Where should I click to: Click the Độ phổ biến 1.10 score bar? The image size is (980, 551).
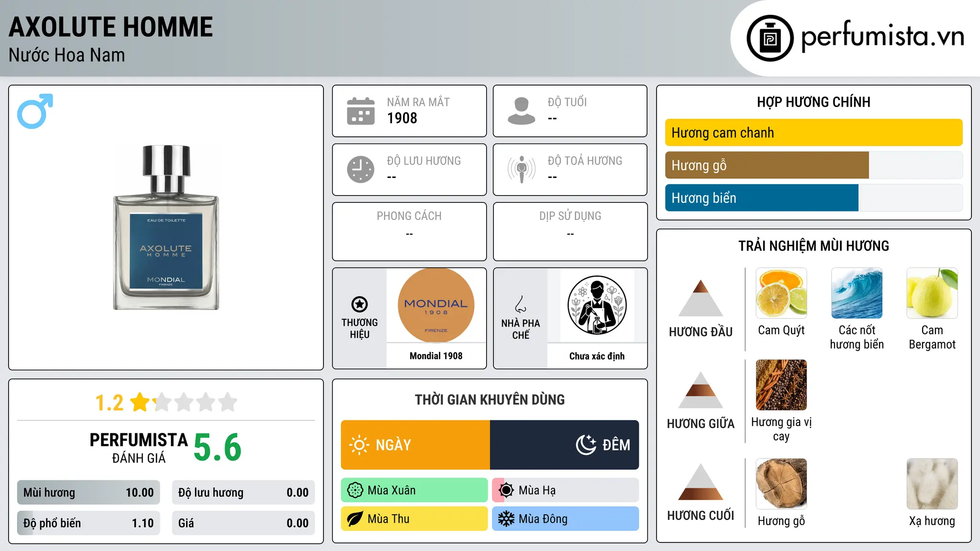89,523
